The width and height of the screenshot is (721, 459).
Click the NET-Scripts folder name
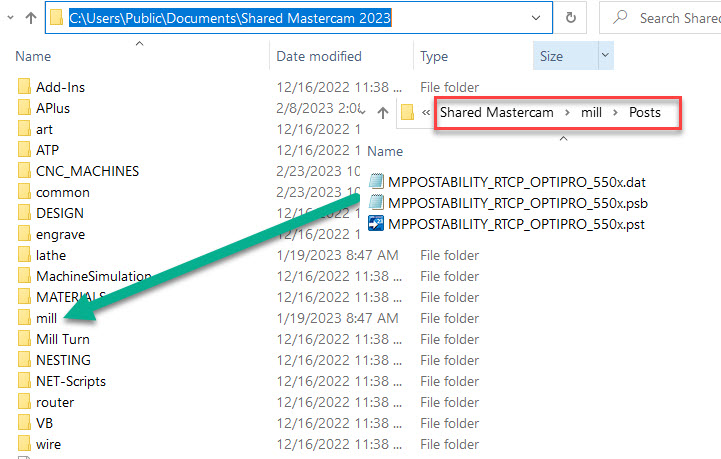[x=71, y=381]
